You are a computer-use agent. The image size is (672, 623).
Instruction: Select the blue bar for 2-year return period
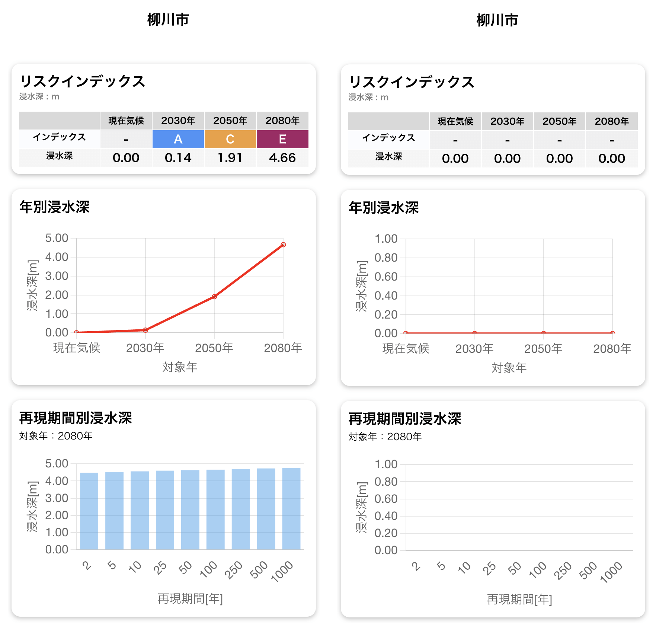[x=89, y=511]
